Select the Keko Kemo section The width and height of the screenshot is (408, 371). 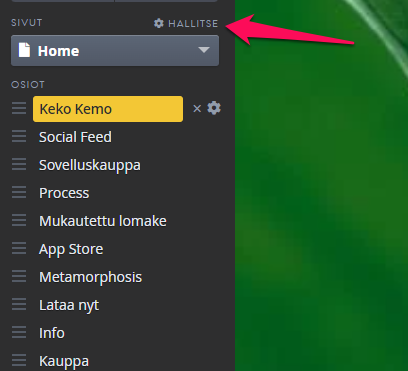click(x=108, y=109)
